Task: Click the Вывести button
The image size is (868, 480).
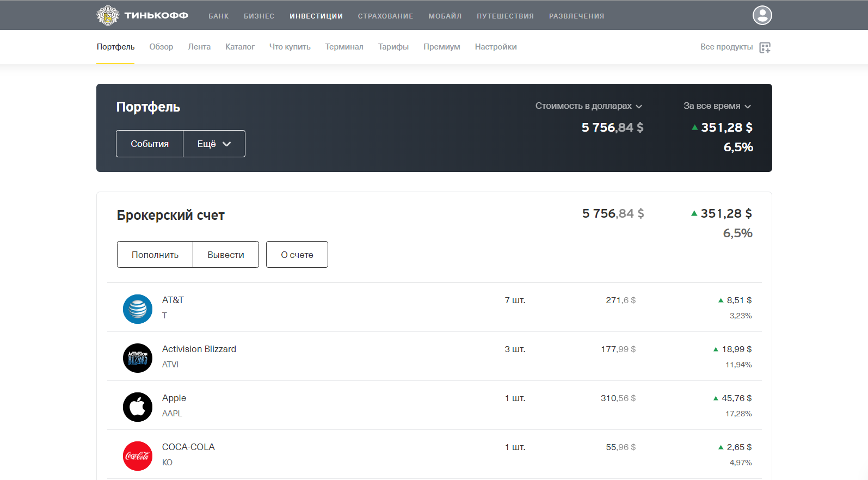Action: (226, 255)
